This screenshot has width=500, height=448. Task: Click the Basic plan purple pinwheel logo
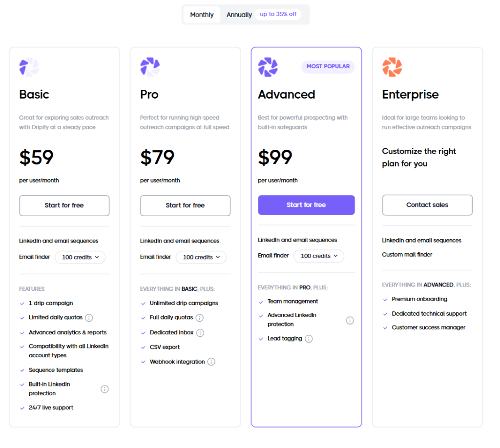click(28, 67)
